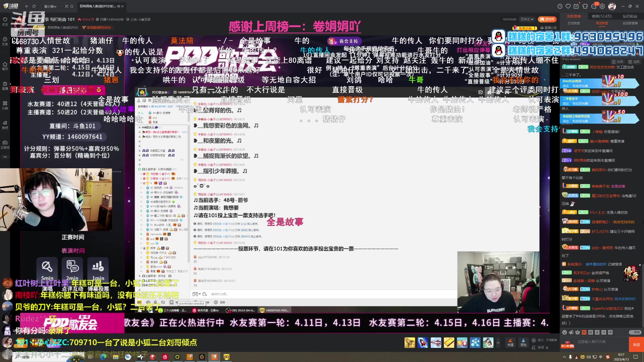Click 充值 recharge button
The width and height of the screenshot is (644, 362).
coord(510,342)
